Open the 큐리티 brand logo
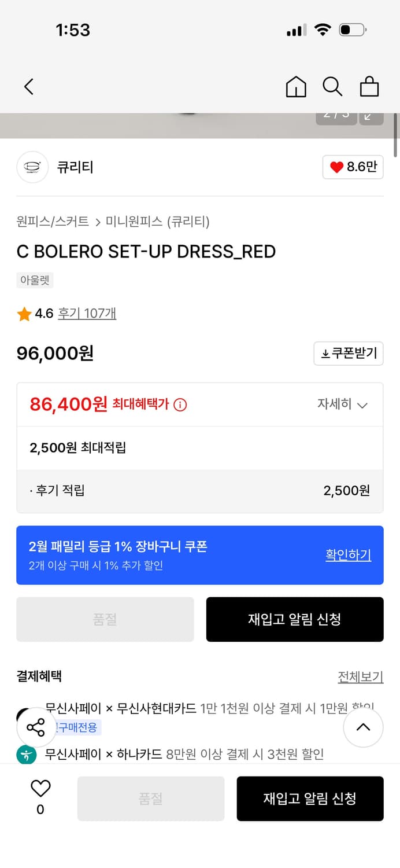This screenshot has height=868, width=400. click(x=32, y=167)
